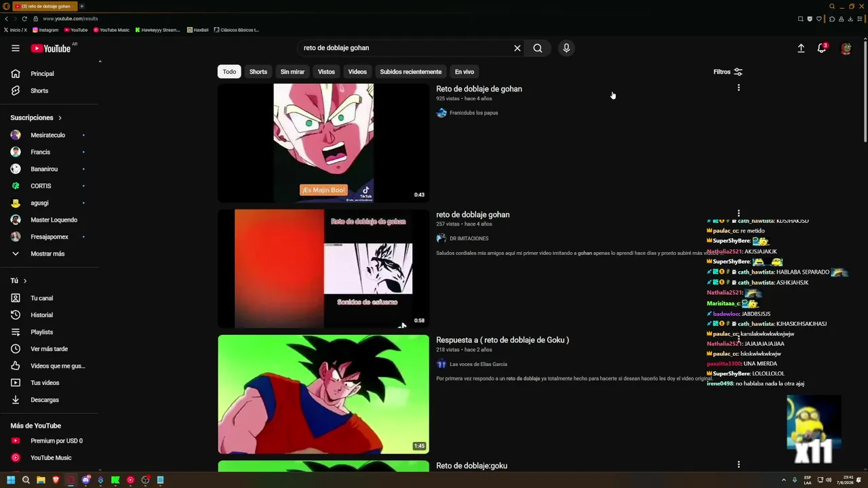Open Tus videos in the sidebar
Screen dimensions: 868x488
pos(51,383)
